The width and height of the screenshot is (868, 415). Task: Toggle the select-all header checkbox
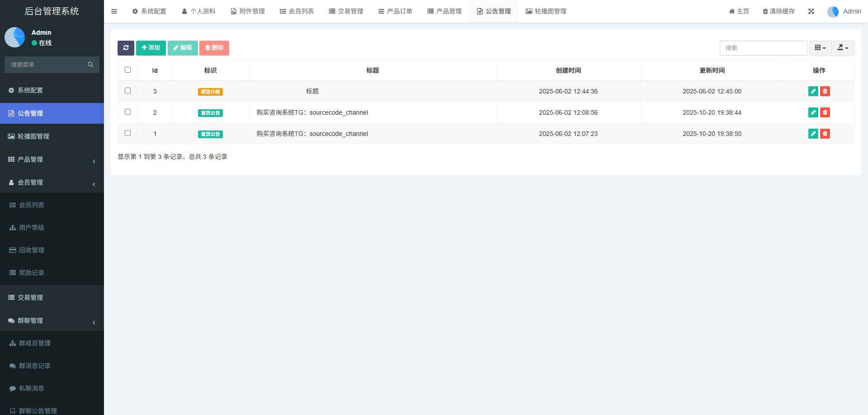coord(127,70)
